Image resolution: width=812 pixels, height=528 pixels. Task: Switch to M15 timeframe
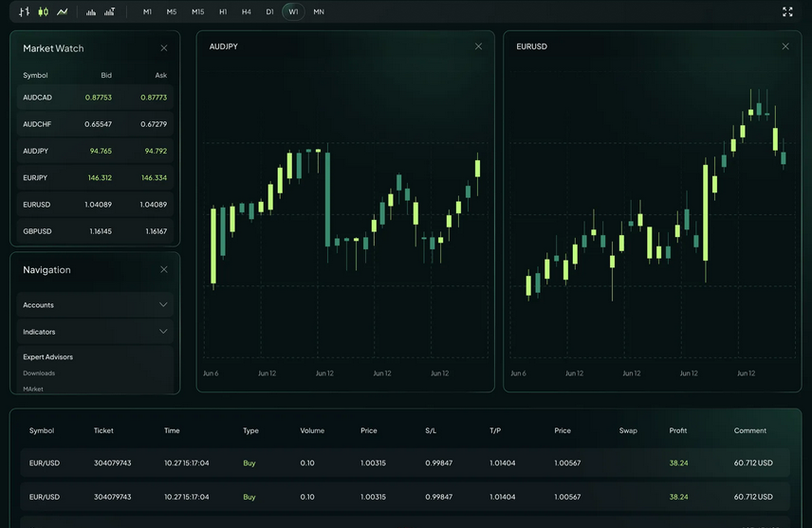198,12
